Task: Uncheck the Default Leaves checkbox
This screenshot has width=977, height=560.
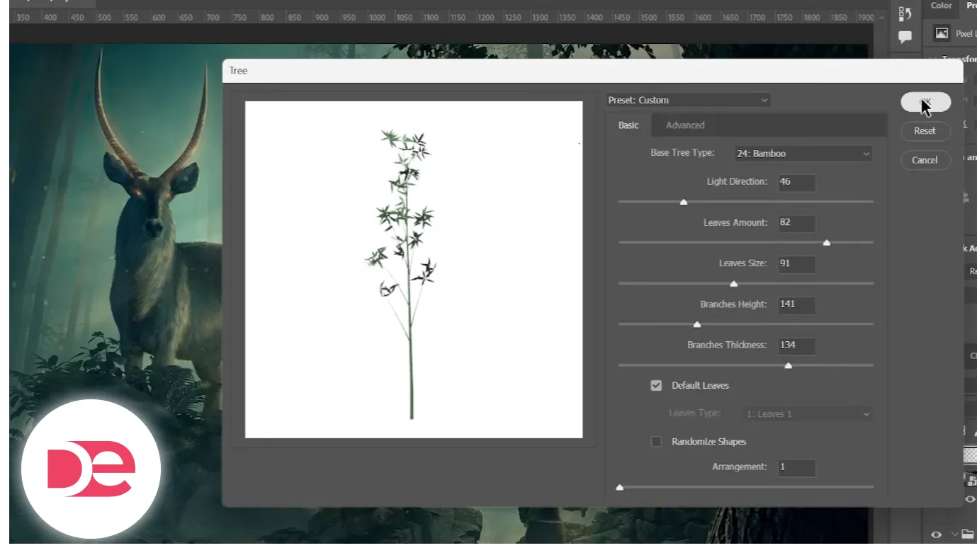Action: [x=657, y=386]
